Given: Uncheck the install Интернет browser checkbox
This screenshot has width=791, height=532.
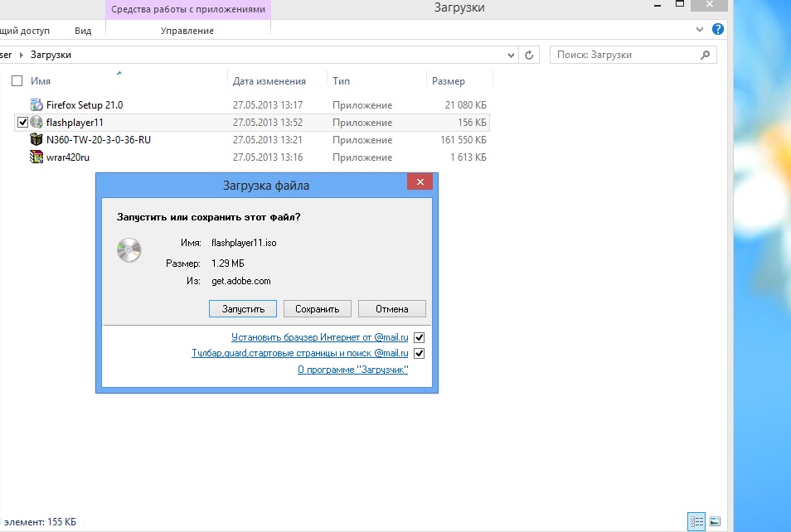Looking at the screenshot, I should click(x=420, y=337).
